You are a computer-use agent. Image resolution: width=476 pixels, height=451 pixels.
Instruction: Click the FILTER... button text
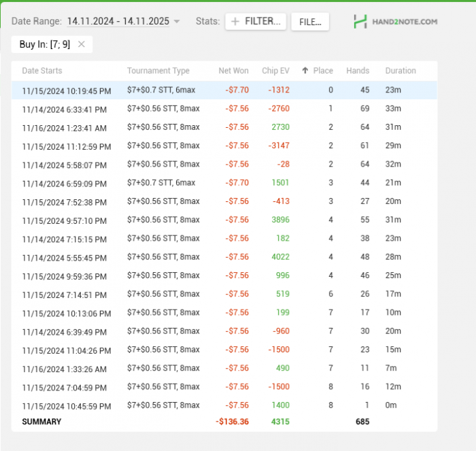[262, 22]
